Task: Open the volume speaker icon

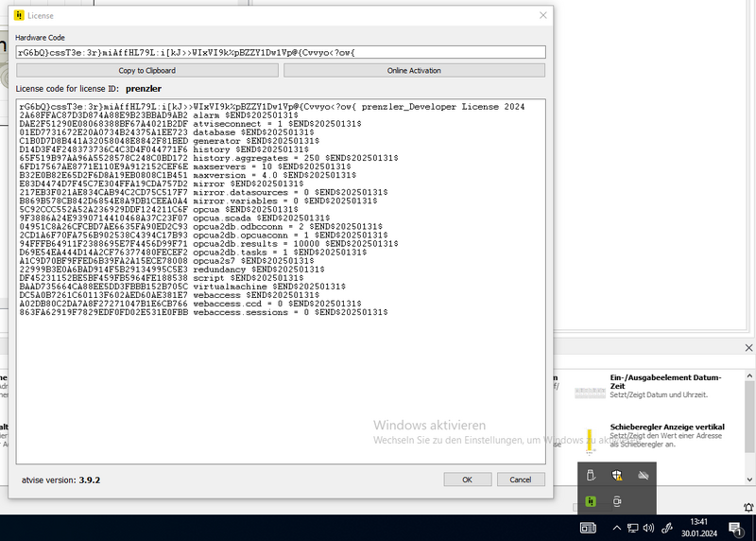Action: [648, 528]
